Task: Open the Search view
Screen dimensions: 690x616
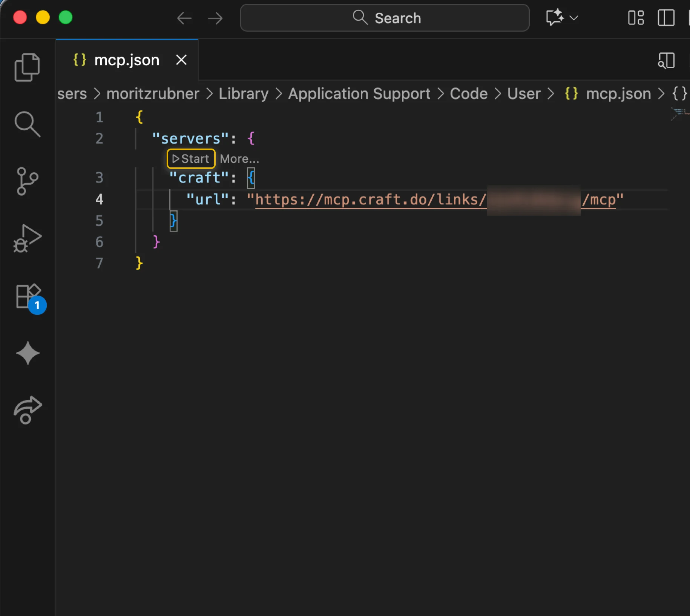Action: (x=27, y=124)
